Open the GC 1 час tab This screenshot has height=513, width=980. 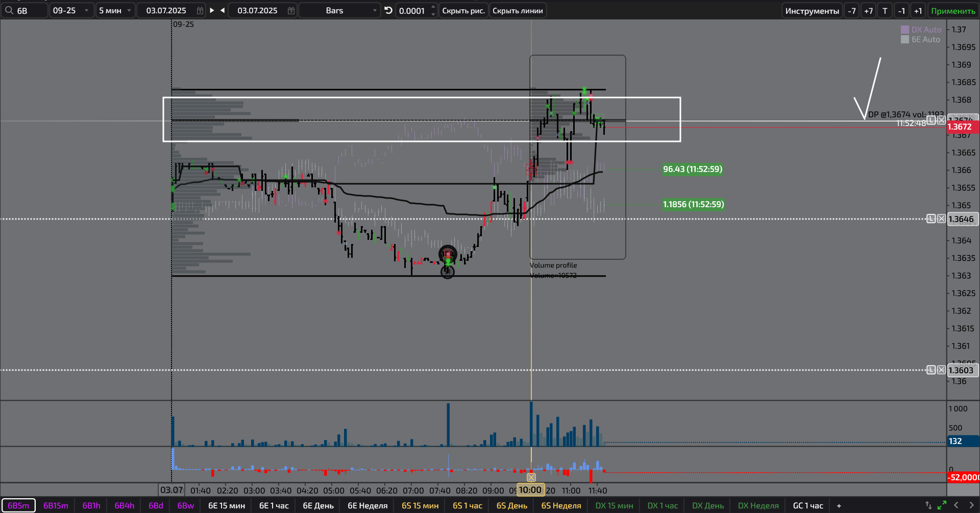(808, 505)
